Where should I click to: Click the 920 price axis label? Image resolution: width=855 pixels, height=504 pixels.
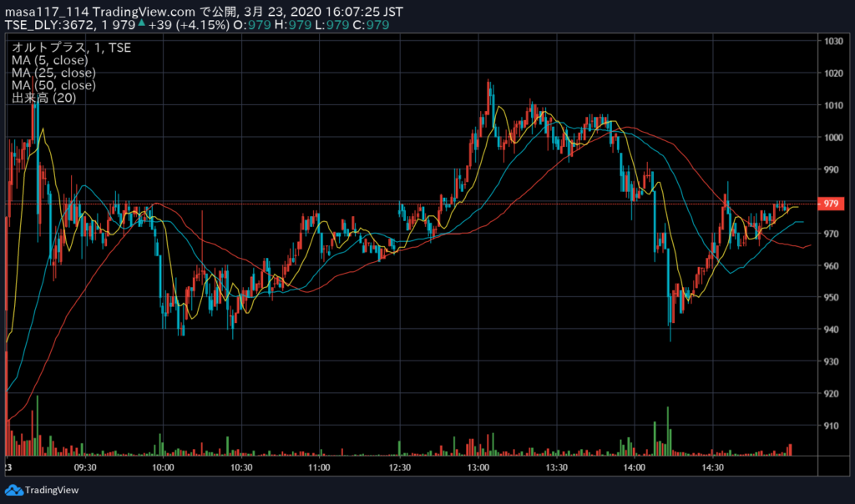pos(831,394)
